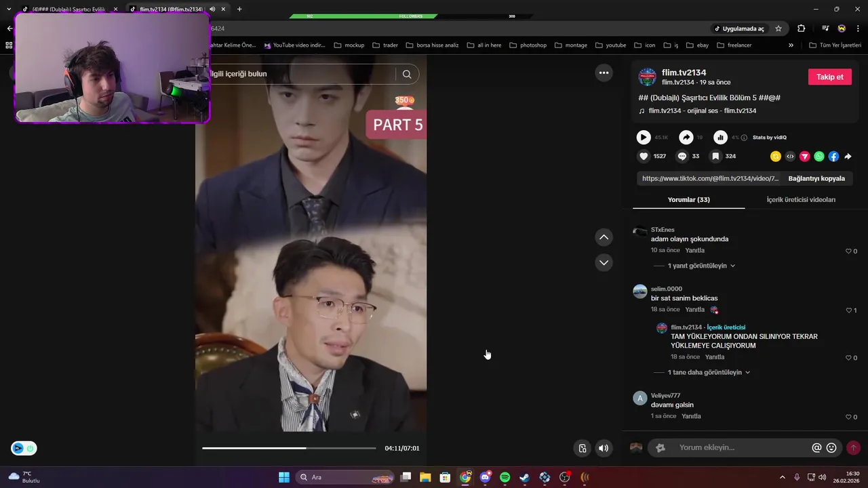This screenshot has width=868, height=488.
Task: Open flim.tv2134 profile avatar in header
Action: [648, 77]
